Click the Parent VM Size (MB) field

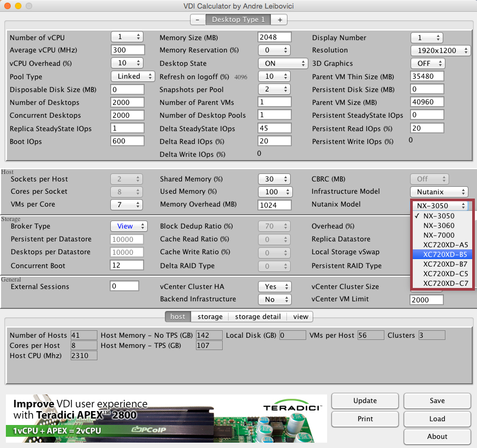tap(427, 102)
